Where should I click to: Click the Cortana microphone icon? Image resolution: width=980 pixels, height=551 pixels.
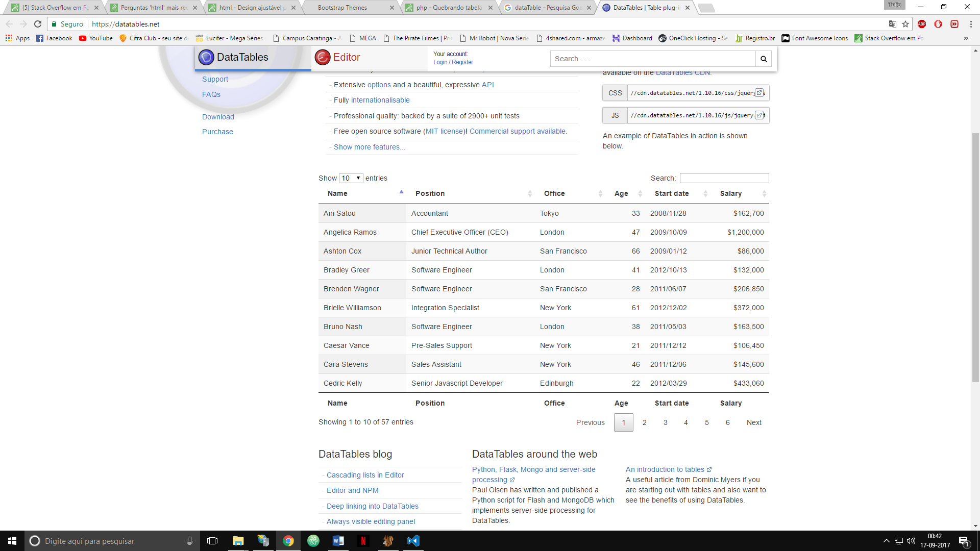click(189, 541)
